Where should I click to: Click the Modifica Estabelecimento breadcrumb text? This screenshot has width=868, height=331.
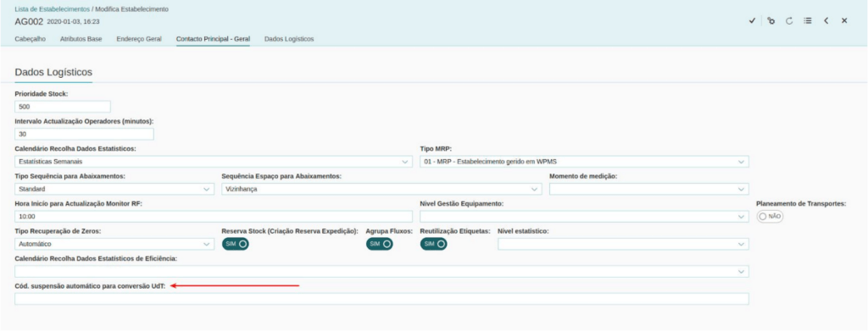(x=131, y=9)
